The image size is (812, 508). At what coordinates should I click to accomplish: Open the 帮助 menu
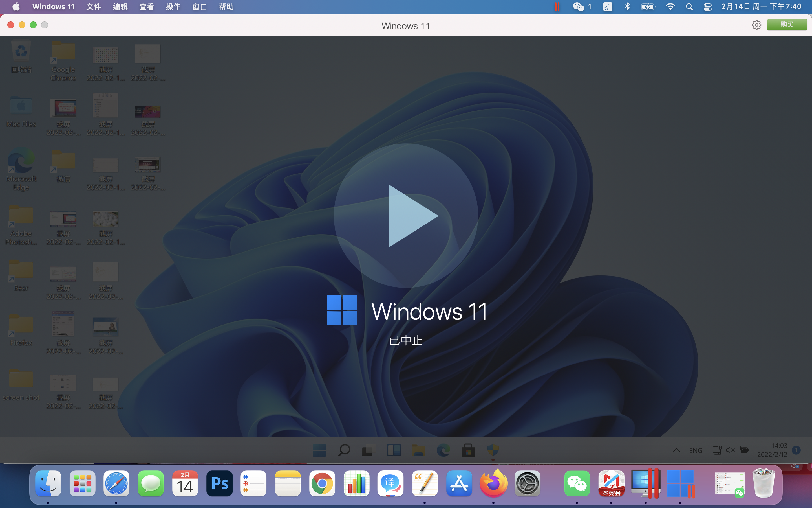[226, 7]
